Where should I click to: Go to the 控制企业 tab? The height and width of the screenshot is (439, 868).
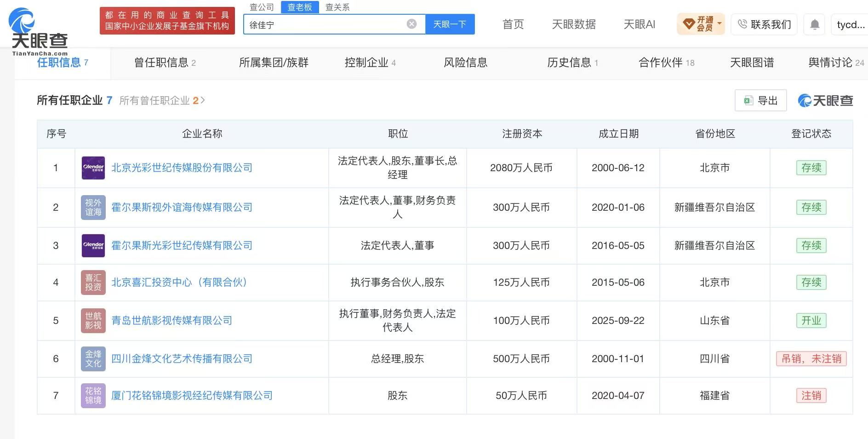[370, 63]
